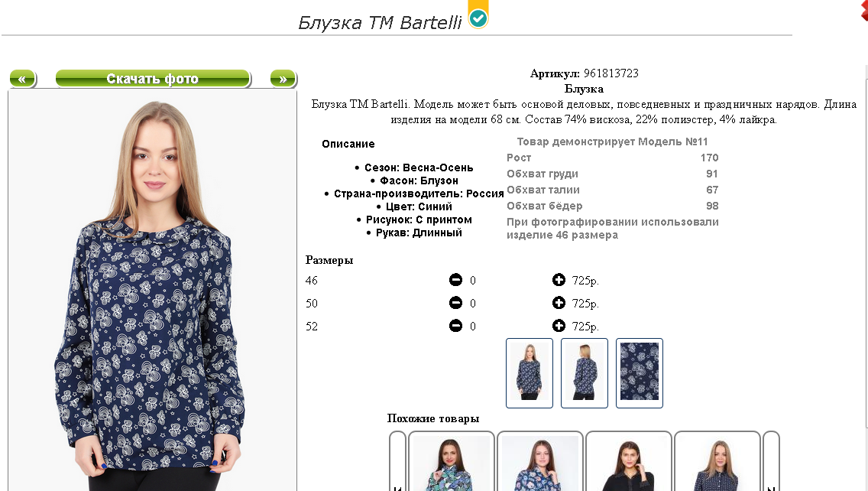Open the similar product with black blouse
Screen dimensions: 868x491
click(629, 462)
